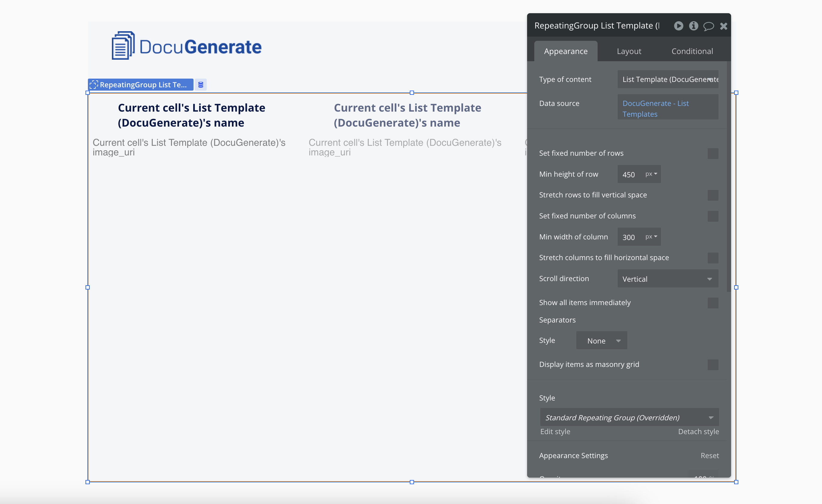Switch to the Appearance tab
This screenshot has height=504, width=822.
565,51
